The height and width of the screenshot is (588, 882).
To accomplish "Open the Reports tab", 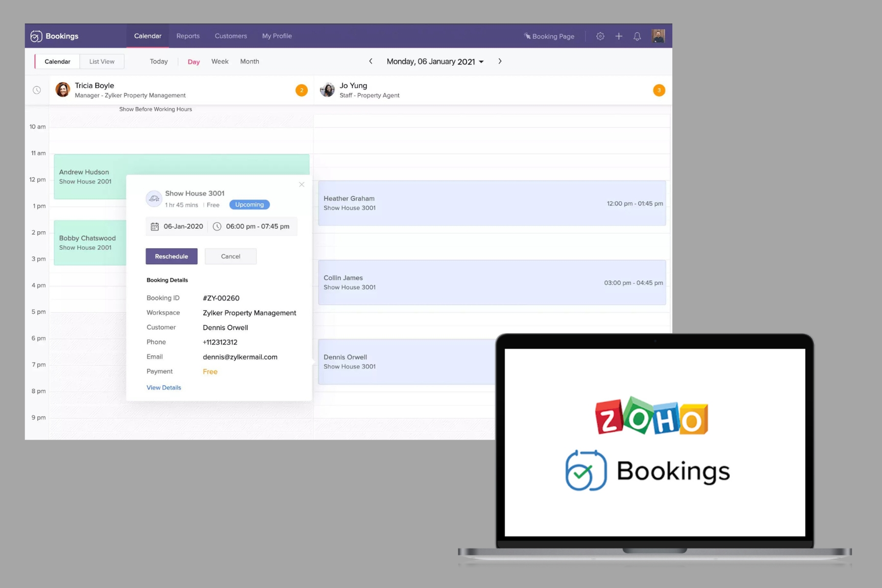I will 188,36.
